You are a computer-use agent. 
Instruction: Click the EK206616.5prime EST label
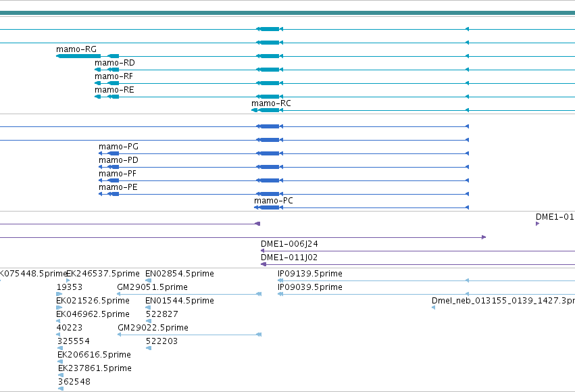click(x=94, y=355)
